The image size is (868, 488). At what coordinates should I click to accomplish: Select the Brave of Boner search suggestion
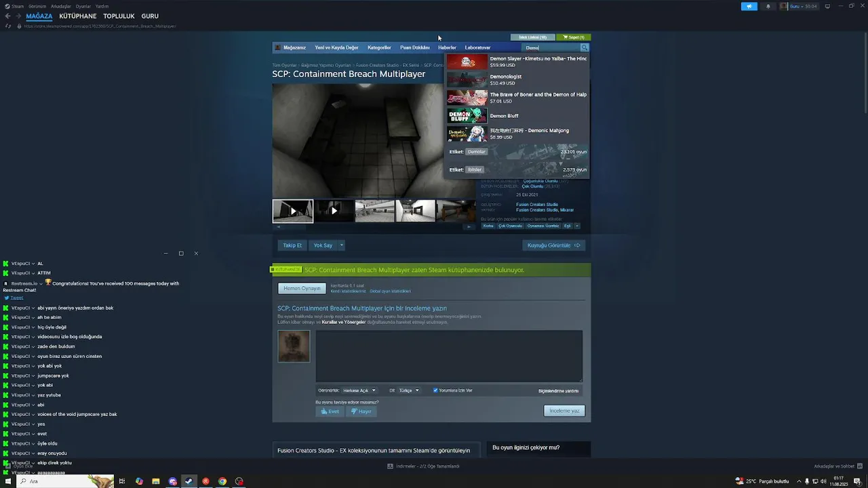[x=517, y=98]
